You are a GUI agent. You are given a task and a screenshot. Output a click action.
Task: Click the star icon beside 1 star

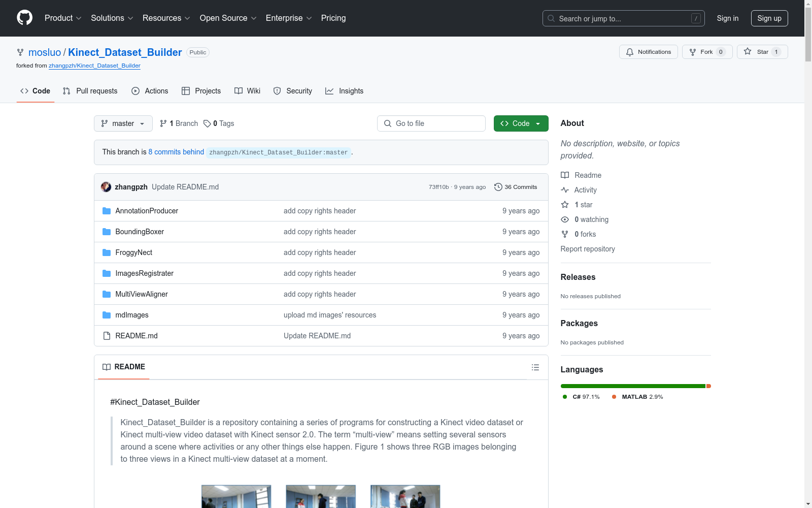tap(565, 205)
